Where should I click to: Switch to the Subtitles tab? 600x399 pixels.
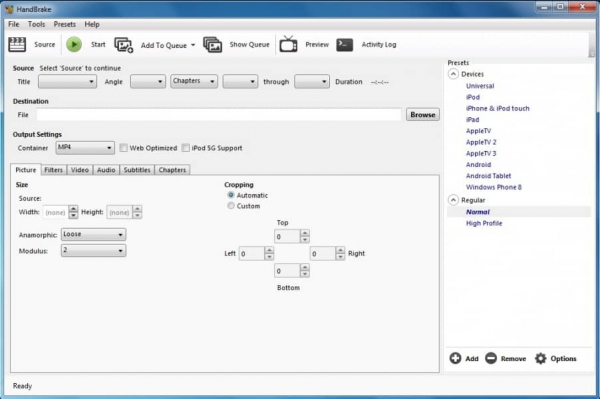pyautogui.click(x=137, y=170)
